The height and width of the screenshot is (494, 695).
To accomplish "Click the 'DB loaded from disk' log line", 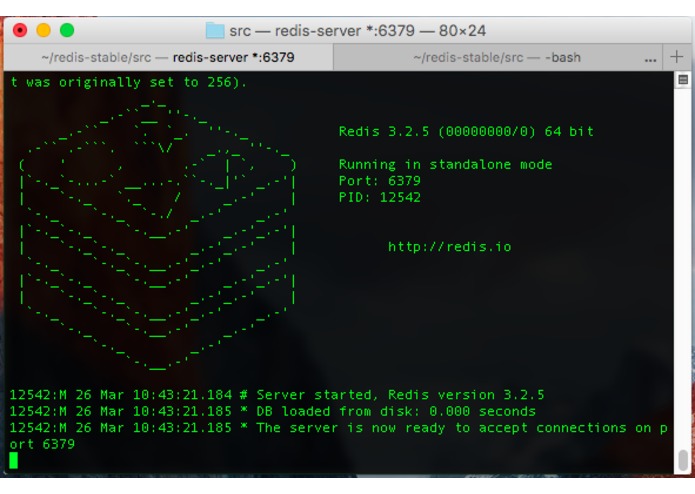I will tap(273, 411).
